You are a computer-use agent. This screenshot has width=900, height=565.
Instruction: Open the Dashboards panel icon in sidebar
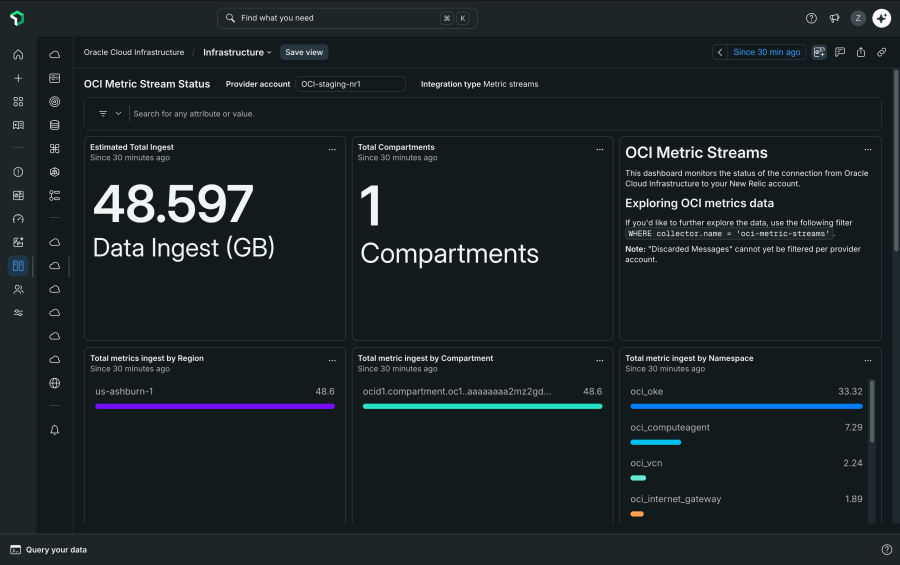[18, 195]
